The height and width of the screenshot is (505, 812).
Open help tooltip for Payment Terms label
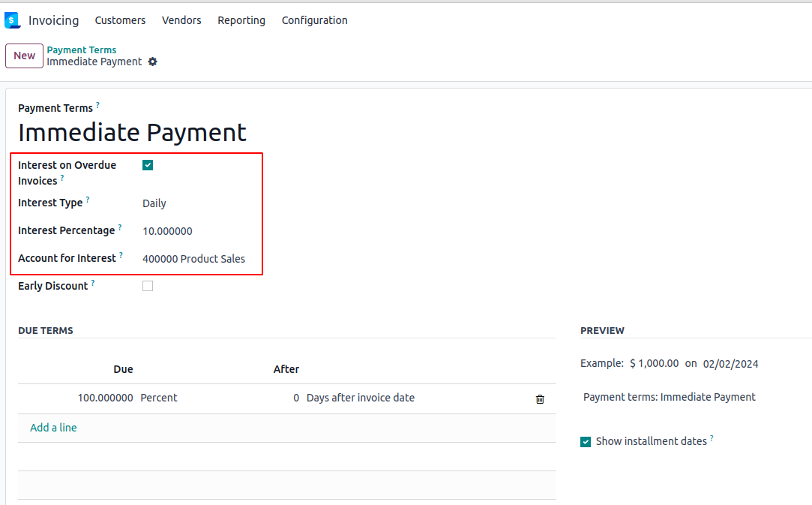97,105
